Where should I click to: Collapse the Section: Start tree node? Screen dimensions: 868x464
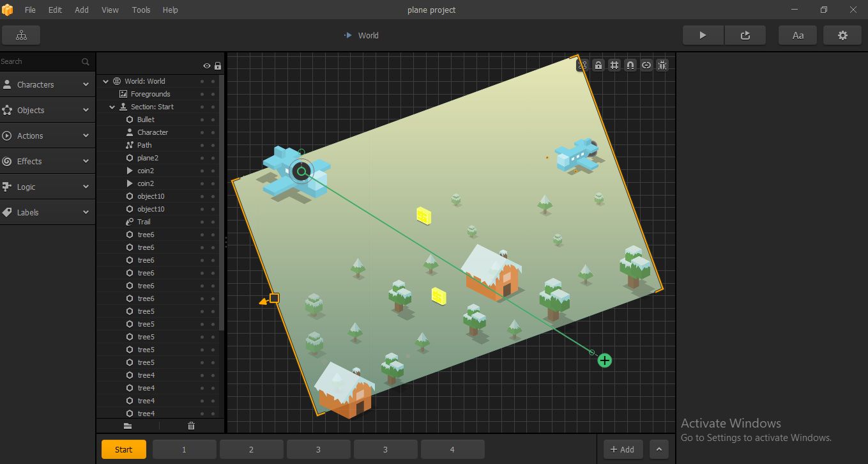[x=112, y=107]
